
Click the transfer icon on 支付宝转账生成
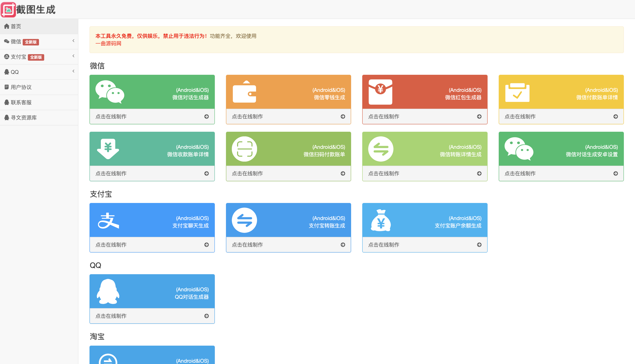click(245, 220)
